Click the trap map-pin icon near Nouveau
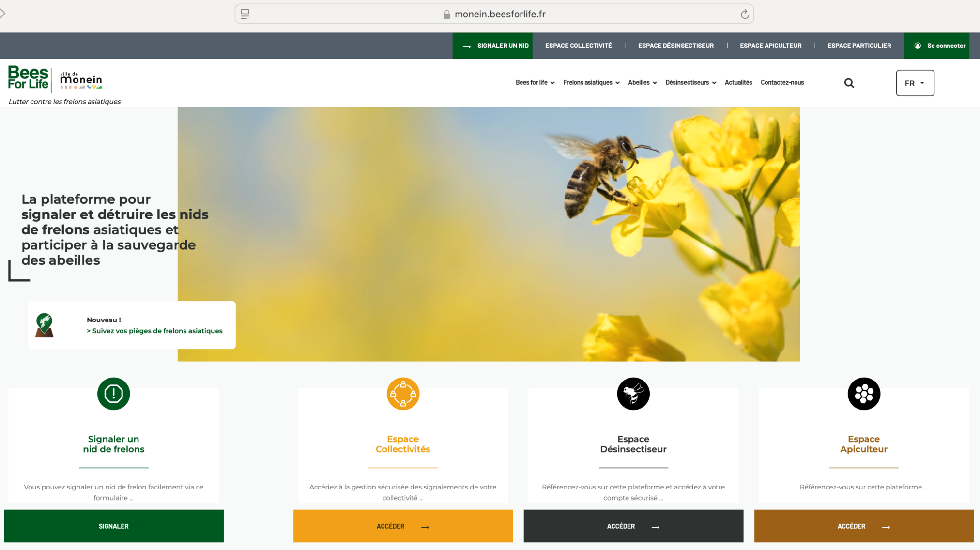Image resolution: width=980 pixels, height=550 pixels. click(x=44, y=325)
